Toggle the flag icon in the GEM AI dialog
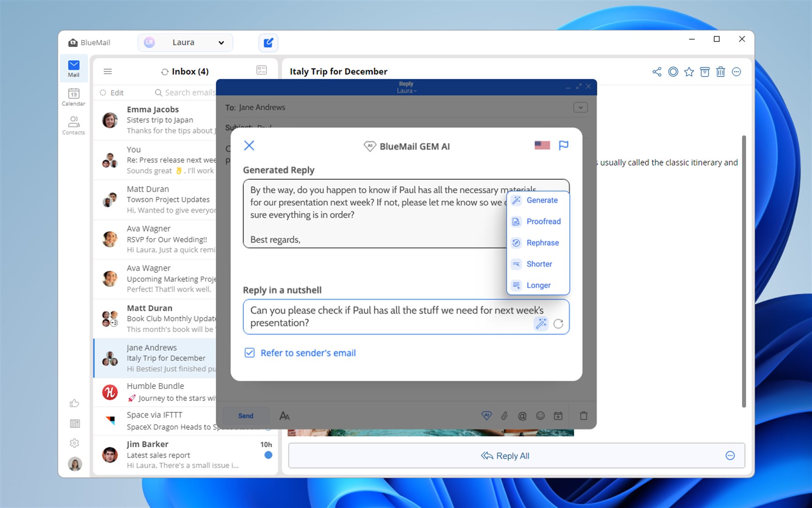Viewport: 812px width, 508px height. (x=563, y=145)
